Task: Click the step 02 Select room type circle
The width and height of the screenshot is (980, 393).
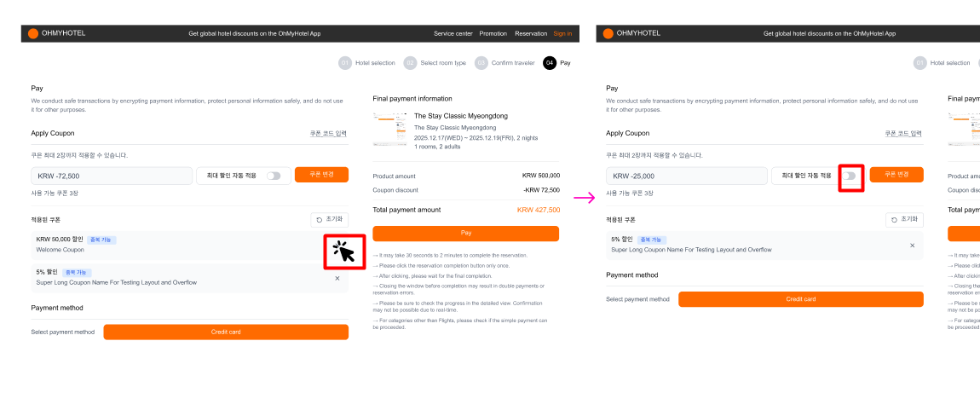Action: click(410, 63)
